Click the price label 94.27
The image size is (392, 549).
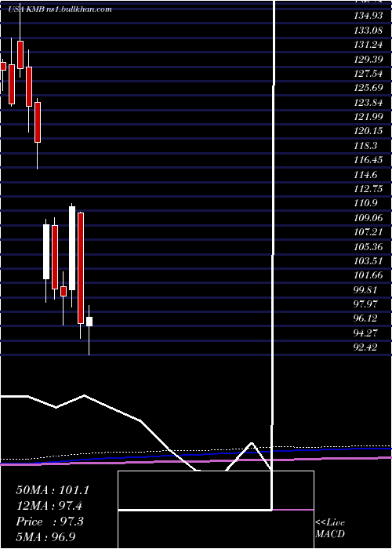tap(366, 333)
